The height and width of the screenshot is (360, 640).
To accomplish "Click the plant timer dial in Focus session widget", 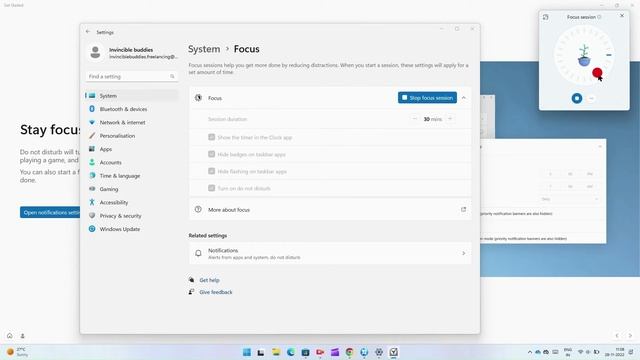I will click(x=584, y=55).
